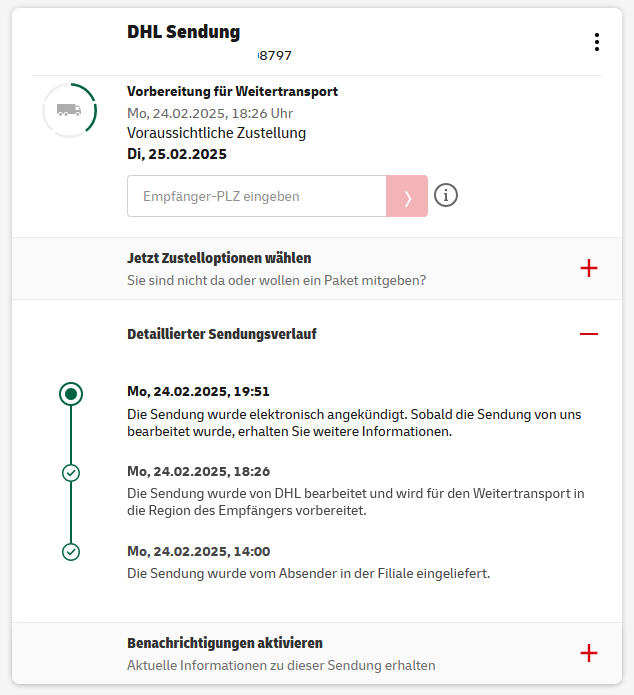This screenshot has height=695, width=634.
Task: Click the current status marker at 19:51
Action: click(71, 393)
